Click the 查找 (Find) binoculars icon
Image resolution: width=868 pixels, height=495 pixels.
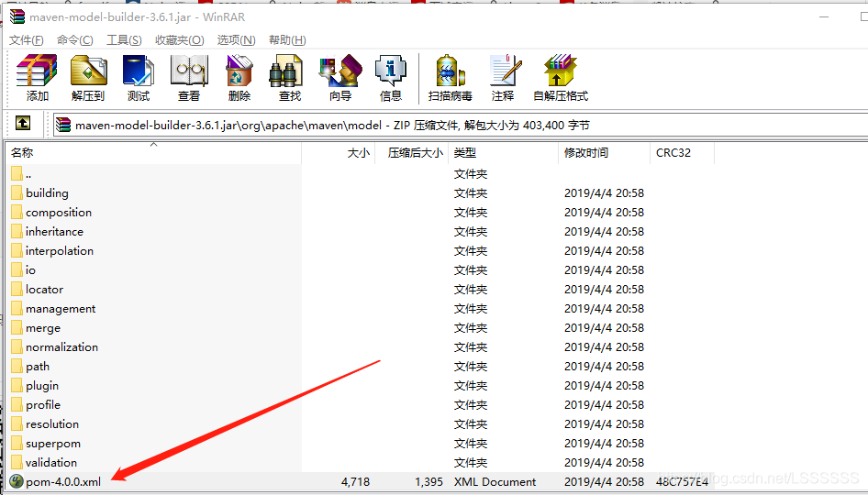pyautogui.click(x=285, y=71)
